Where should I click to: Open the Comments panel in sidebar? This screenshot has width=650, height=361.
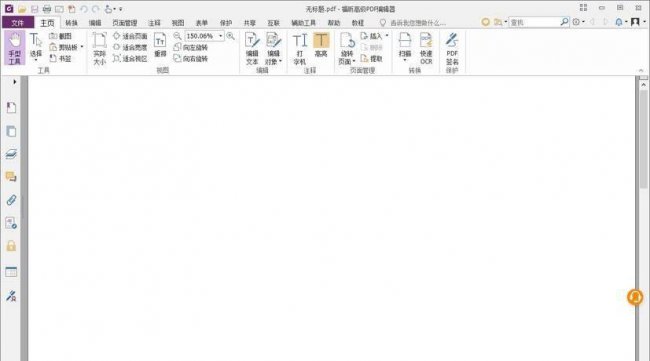11,177
